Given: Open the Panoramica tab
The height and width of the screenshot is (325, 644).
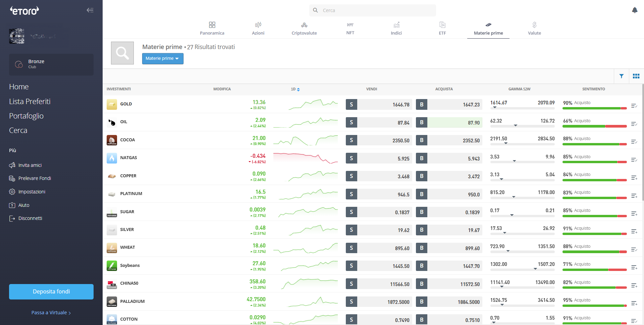Looking at the screenshot, I should 212,28.
